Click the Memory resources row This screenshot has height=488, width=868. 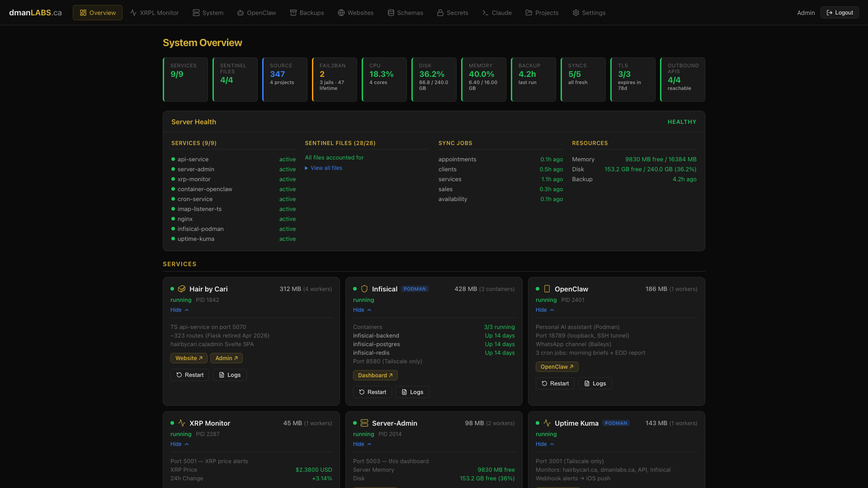634,160
